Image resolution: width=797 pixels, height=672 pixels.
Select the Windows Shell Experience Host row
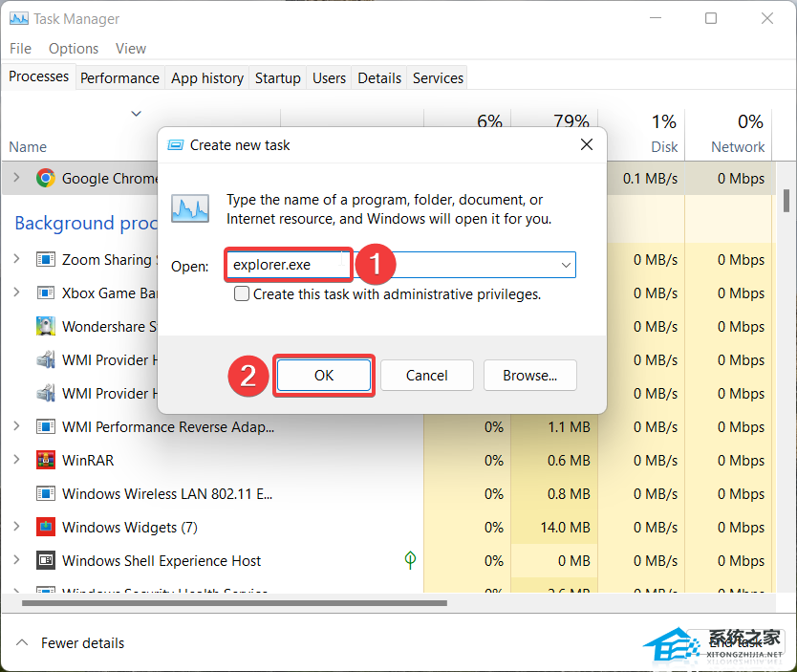point(386,561)
